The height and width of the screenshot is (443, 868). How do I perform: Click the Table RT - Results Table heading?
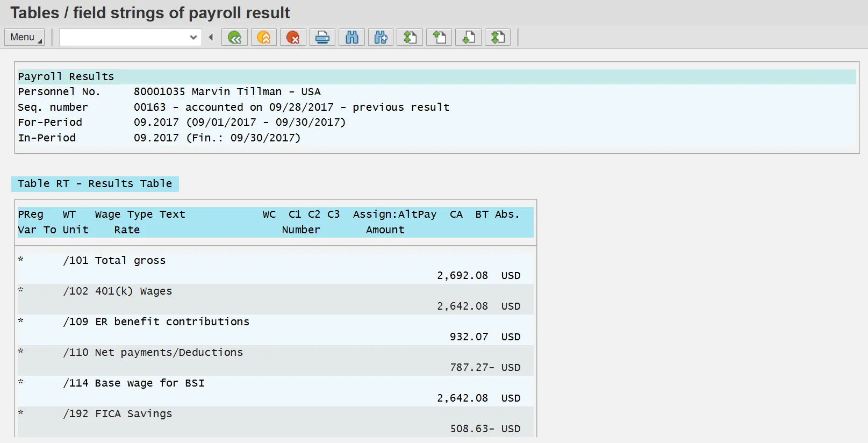(x=95, y=184)
